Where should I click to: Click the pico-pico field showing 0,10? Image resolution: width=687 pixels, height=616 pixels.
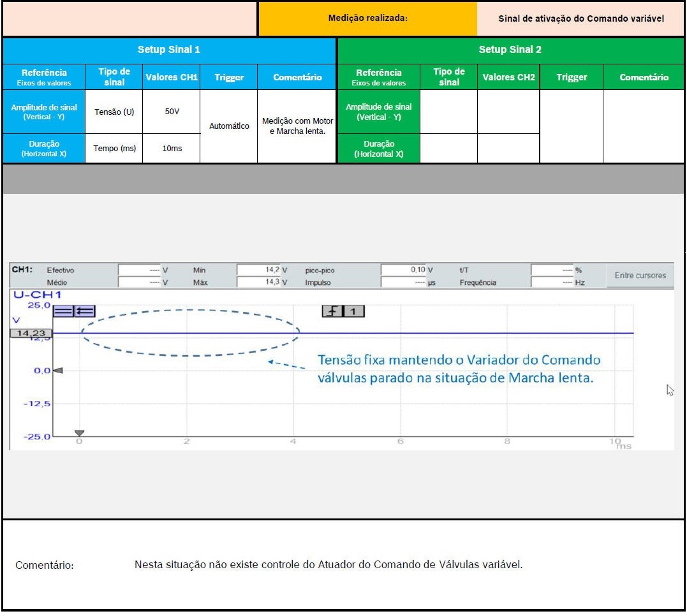(406, 270)
